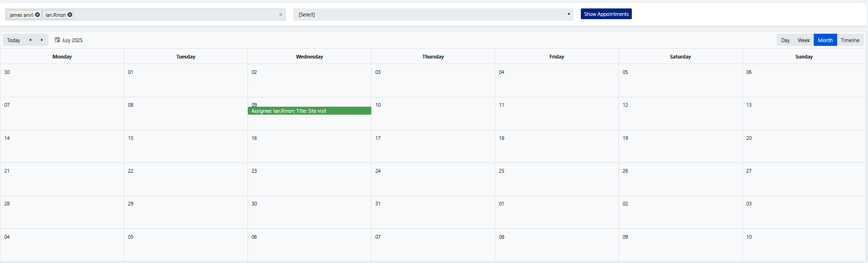
Task: Click the date number 31 on Thursday
Action: (377, 204)
